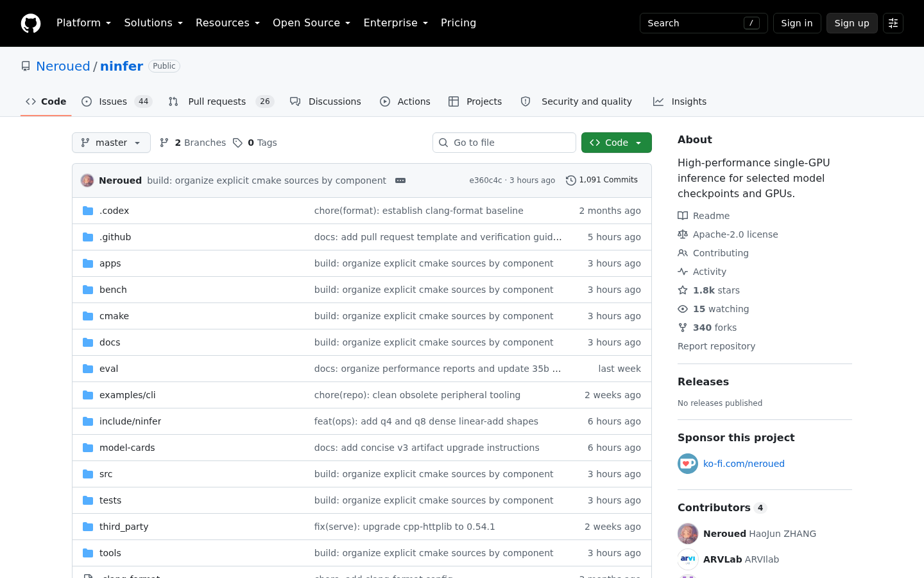The width and height of the screenshot is (924, 578).
Task: Click the include/ninfer folder icon
Action: tap(88, 421)
